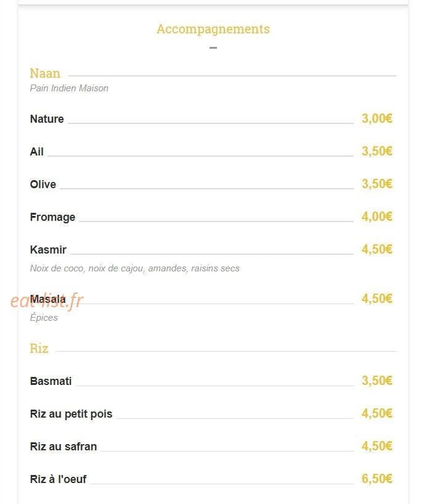Select the Naan category heading
This screenshot has width=429, height=504.
point(45,73)
